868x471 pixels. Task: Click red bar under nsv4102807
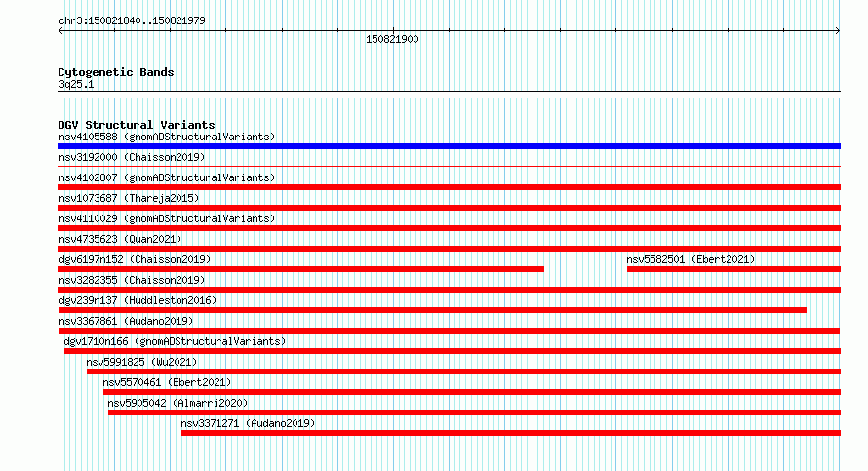(x=449, y=187)
